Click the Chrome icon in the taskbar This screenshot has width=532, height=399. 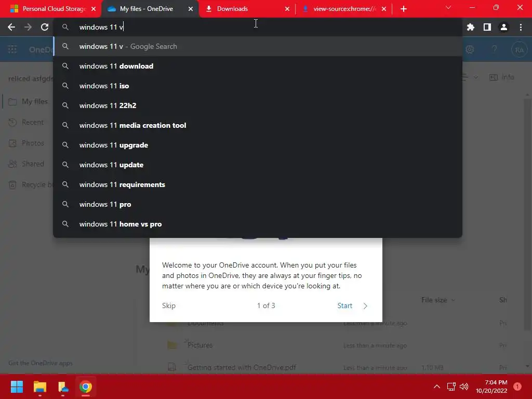point(86,387)
